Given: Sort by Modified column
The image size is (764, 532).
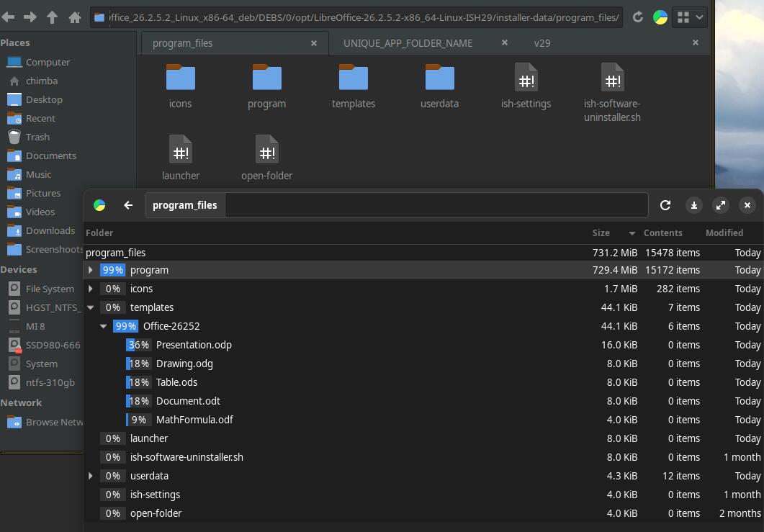Looking at the screenshot, I should point(724,233).
